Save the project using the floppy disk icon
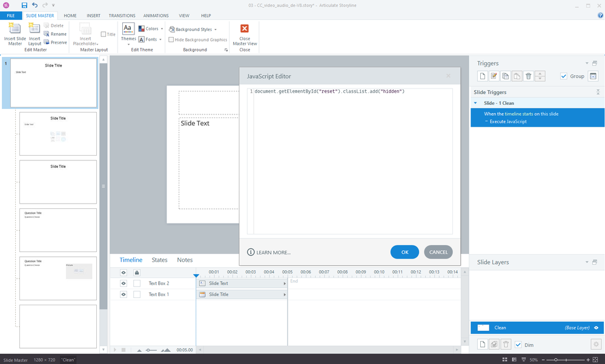This screenshot has width=605, height=364. pos(24,5)
